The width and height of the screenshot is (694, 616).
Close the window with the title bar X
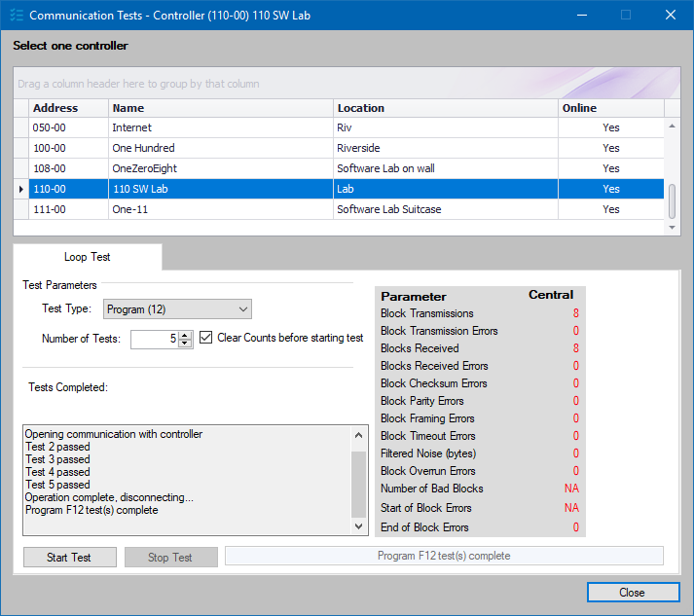point(671,15)
